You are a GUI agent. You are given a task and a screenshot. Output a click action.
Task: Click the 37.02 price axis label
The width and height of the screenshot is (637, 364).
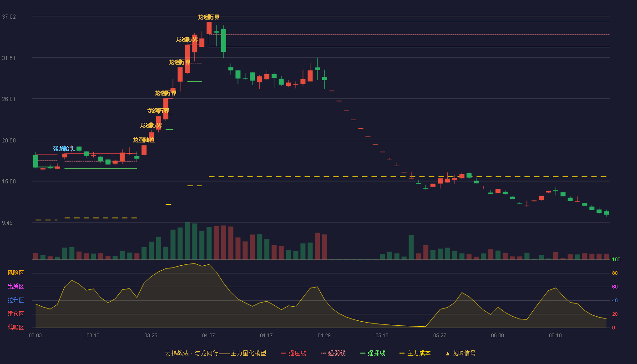click(9, 17)
